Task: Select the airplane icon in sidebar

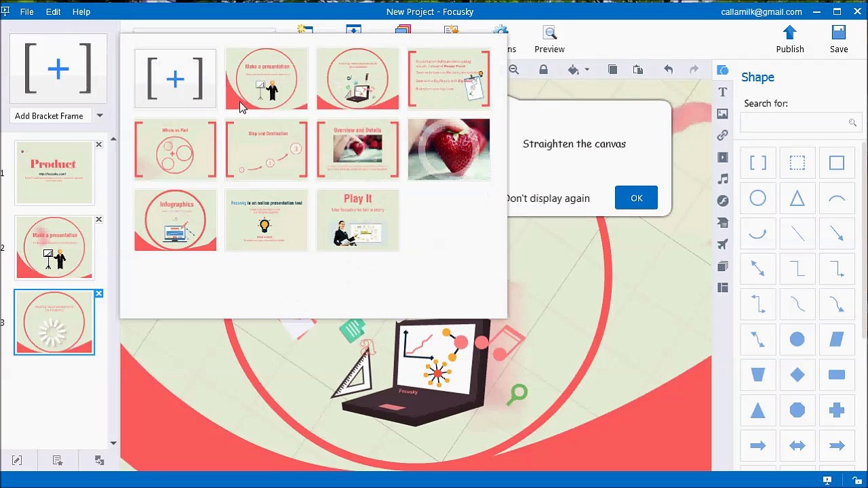Action: (x=723, y=244)
